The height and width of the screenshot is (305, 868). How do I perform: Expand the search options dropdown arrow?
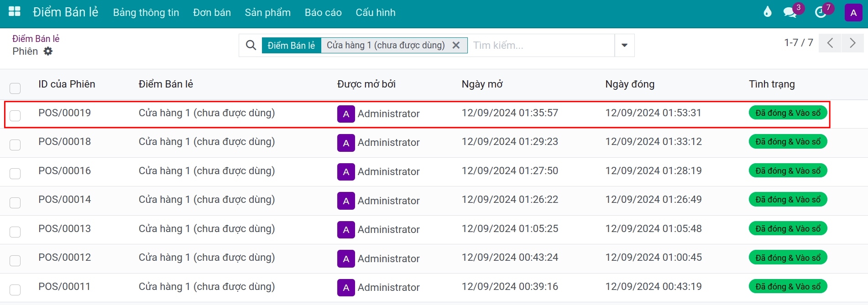pos(624,46)
